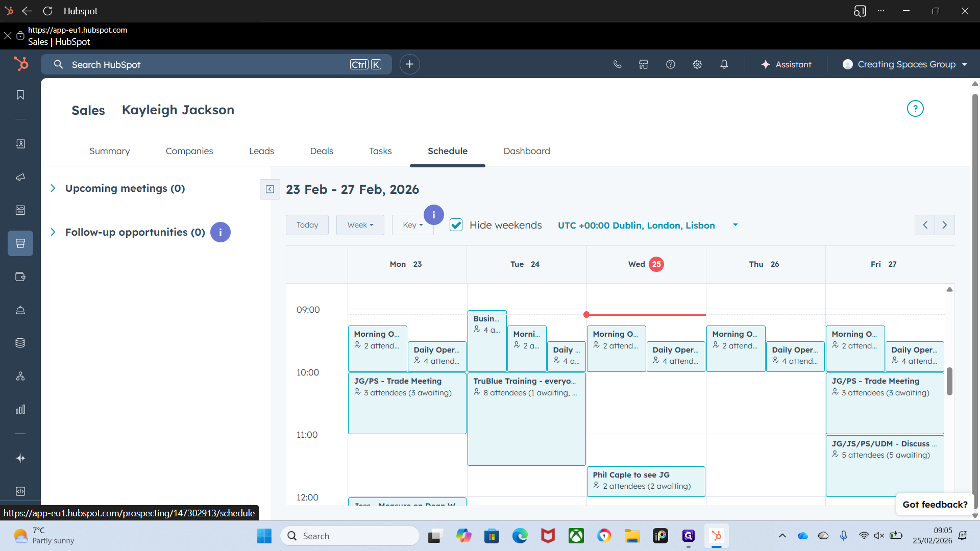Open the Service sidebar icon
The width and height of the screenshot is (980, 551).
click(x=20, y=310)
